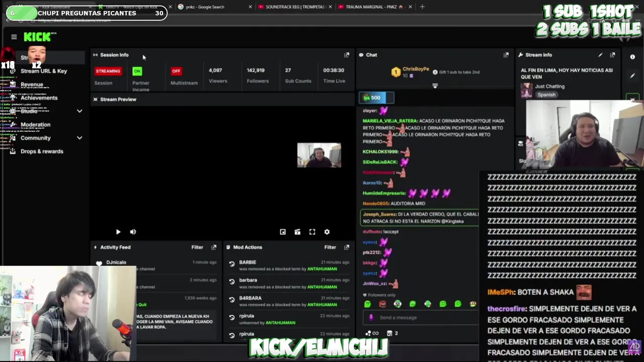Edit stream info with pencil icon in panel header

coord(600,55)
